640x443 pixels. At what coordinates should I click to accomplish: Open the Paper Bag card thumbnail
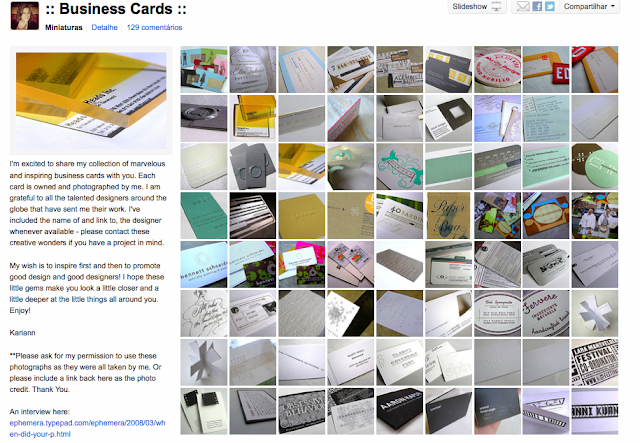[448, 216]
